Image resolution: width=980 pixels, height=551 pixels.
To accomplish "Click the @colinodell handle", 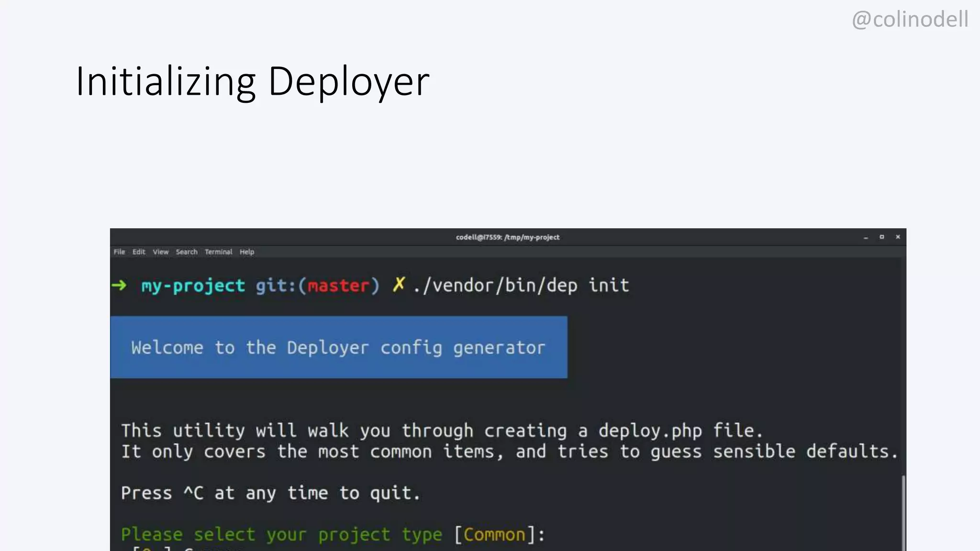I will click(x=910, y=20).
